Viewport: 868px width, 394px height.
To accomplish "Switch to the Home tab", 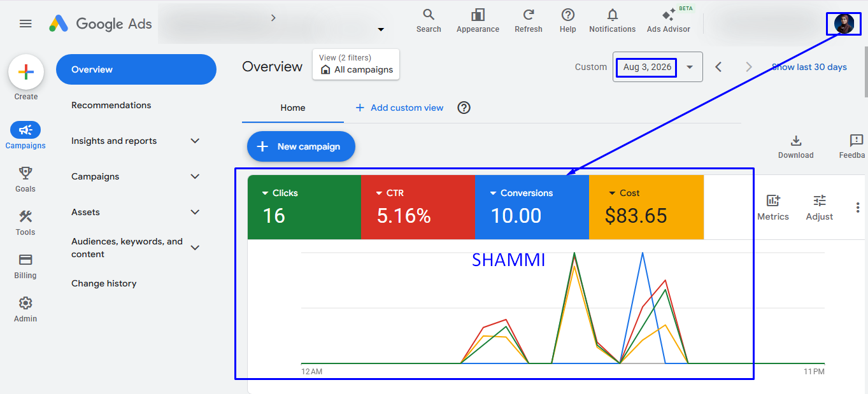I will [x=293, y=108].
